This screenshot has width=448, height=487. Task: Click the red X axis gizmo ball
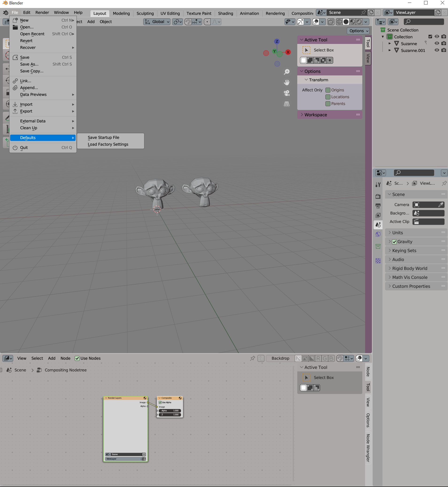point(288,52)
